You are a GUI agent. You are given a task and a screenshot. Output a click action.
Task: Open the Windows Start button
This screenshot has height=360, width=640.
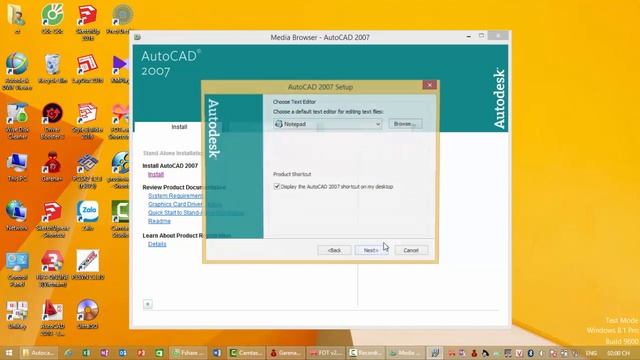(x=9, y=353)
